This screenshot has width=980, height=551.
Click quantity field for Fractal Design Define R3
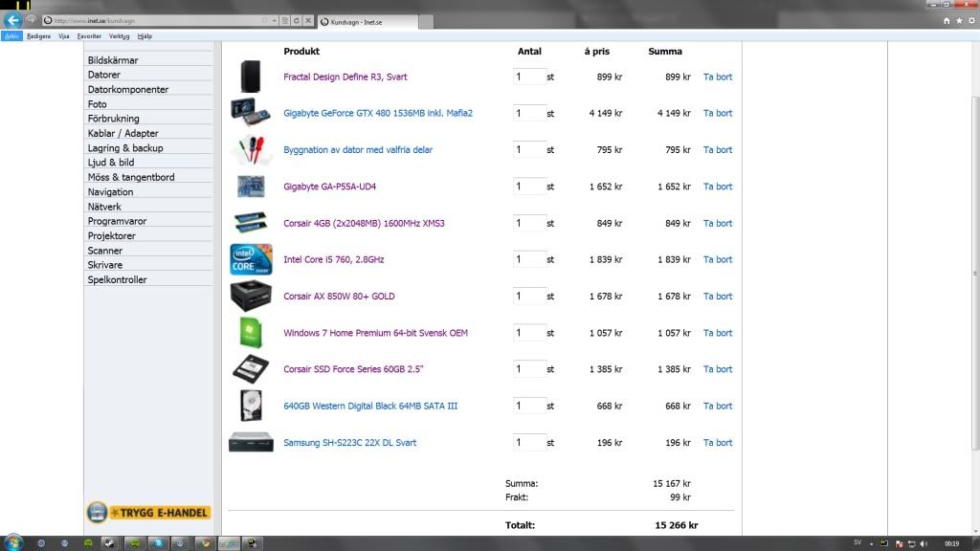tap(529, 77)
